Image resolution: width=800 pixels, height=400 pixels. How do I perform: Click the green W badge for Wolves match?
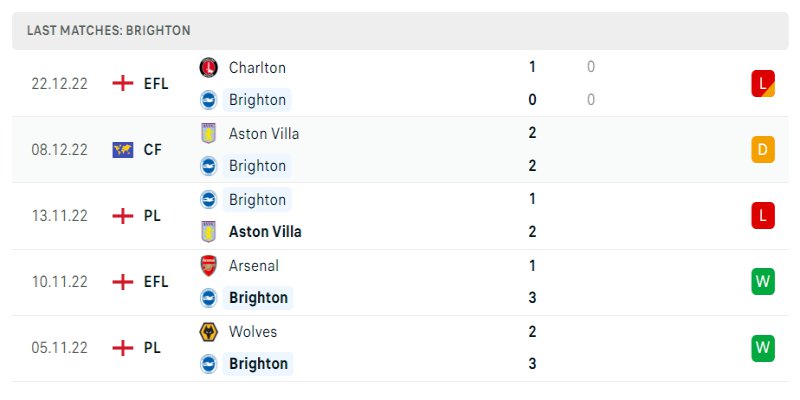763,348
